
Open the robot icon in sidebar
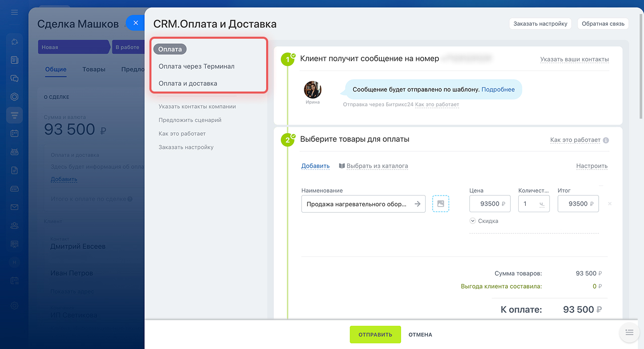coord(14,152)
